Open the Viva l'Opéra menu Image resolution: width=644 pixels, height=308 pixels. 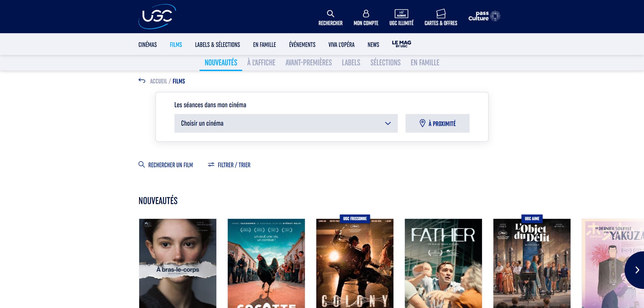(x=341, y=45)
